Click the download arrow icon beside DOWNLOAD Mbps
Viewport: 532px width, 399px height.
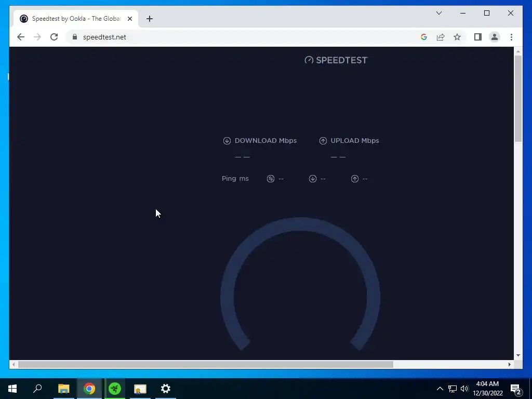[227, 141]
